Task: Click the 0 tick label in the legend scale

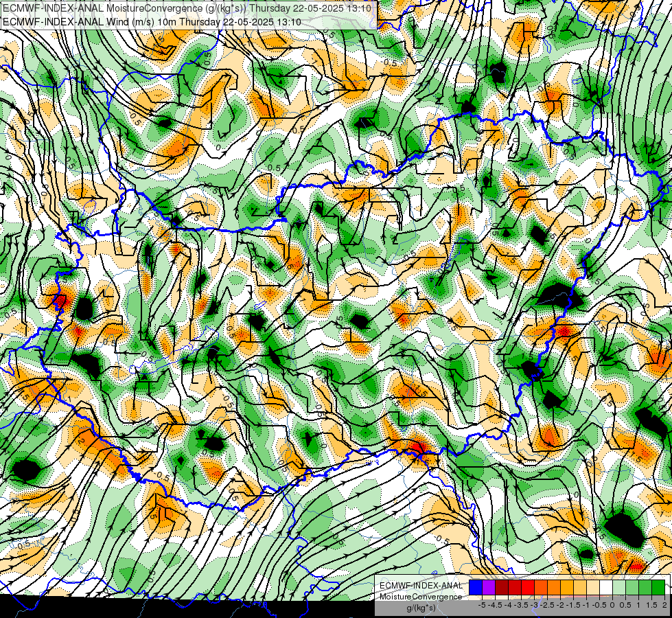Action: [612, 605]
